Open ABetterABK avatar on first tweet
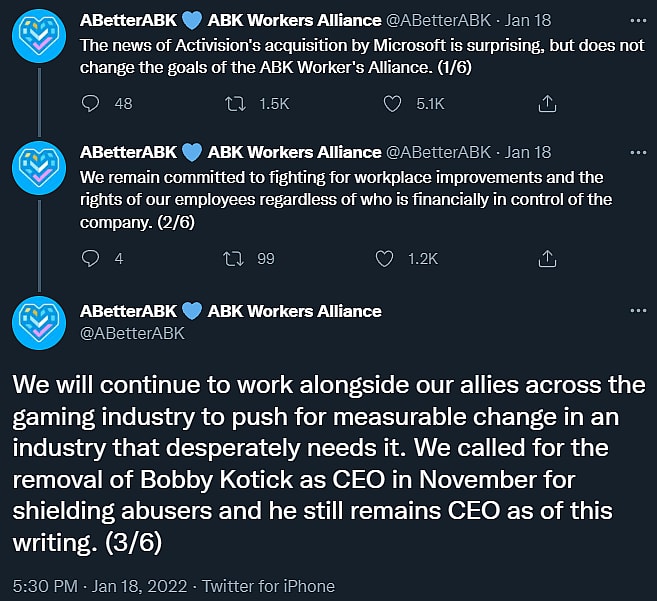 point(40,38)
